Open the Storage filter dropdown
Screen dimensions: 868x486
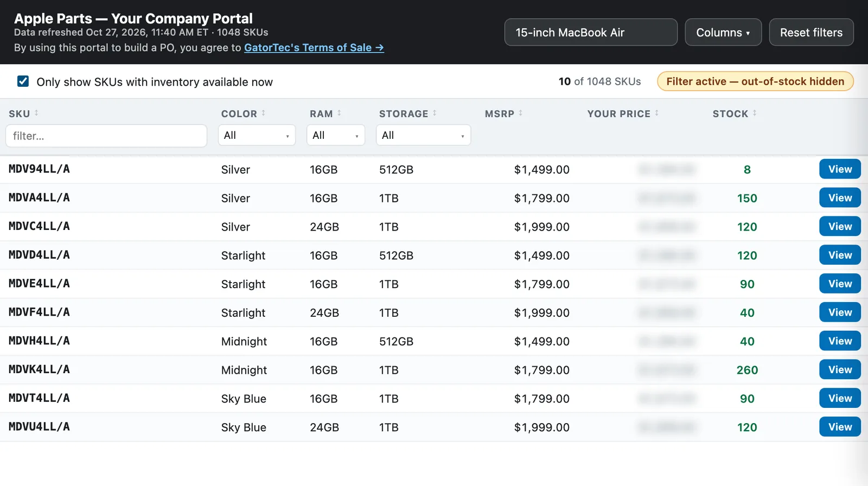pyautogui.click(x=423, y=135)
